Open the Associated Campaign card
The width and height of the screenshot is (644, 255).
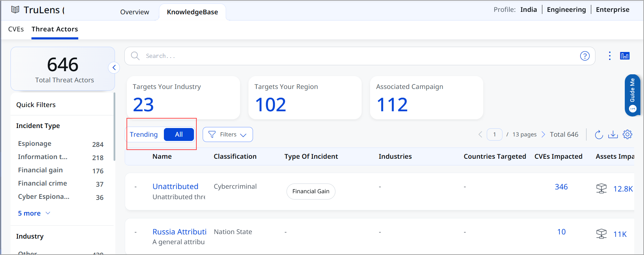point(426,98)
